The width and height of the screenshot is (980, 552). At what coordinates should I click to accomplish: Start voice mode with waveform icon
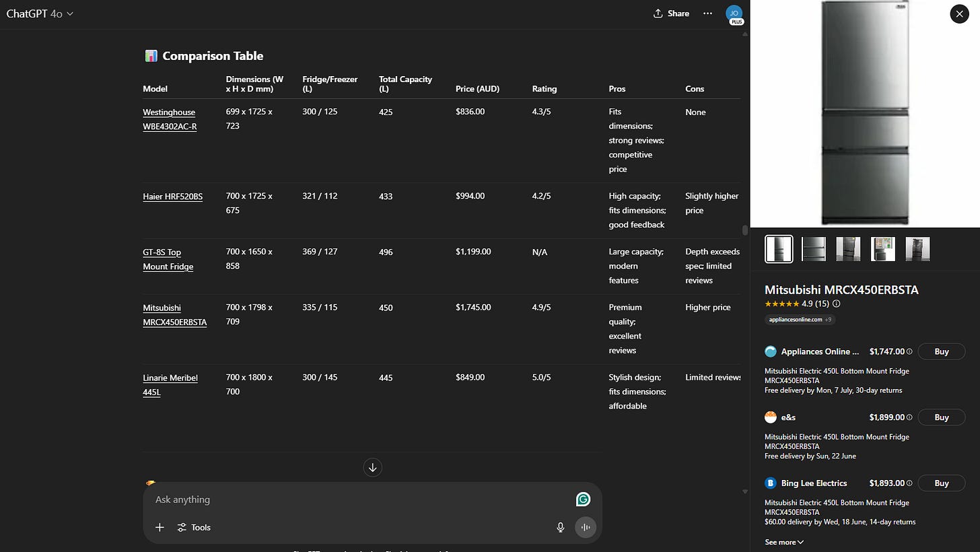tap(586, 527)
